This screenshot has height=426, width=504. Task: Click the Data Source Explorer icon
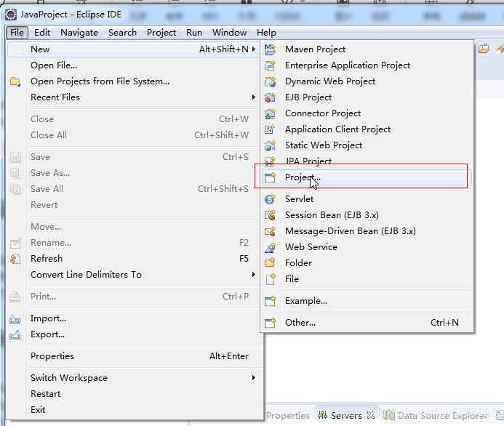pos(389,415)
